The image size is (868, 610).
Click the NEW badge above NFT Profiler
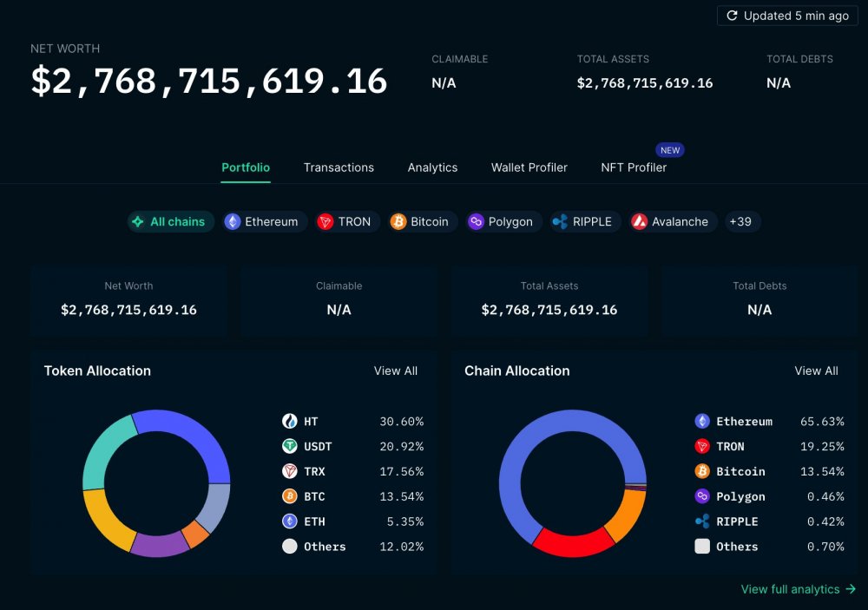click(670, 150)
